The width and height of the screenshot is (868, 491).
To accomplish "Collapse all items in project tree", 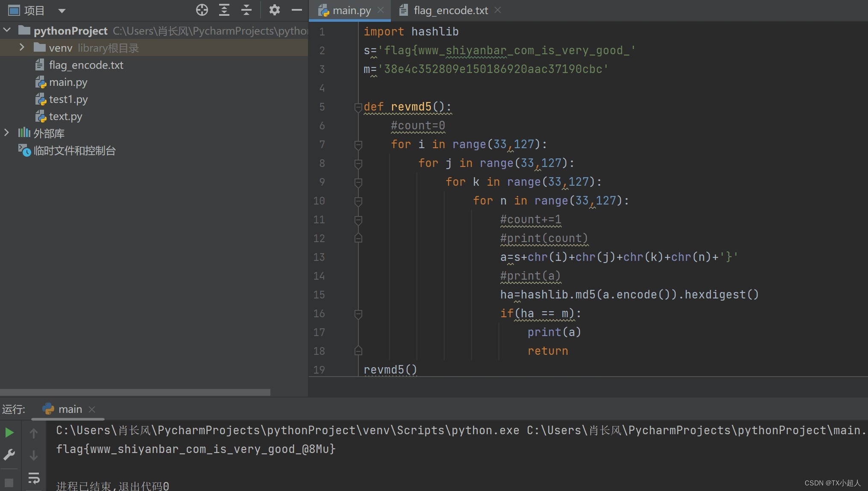I will coord(246,10).
